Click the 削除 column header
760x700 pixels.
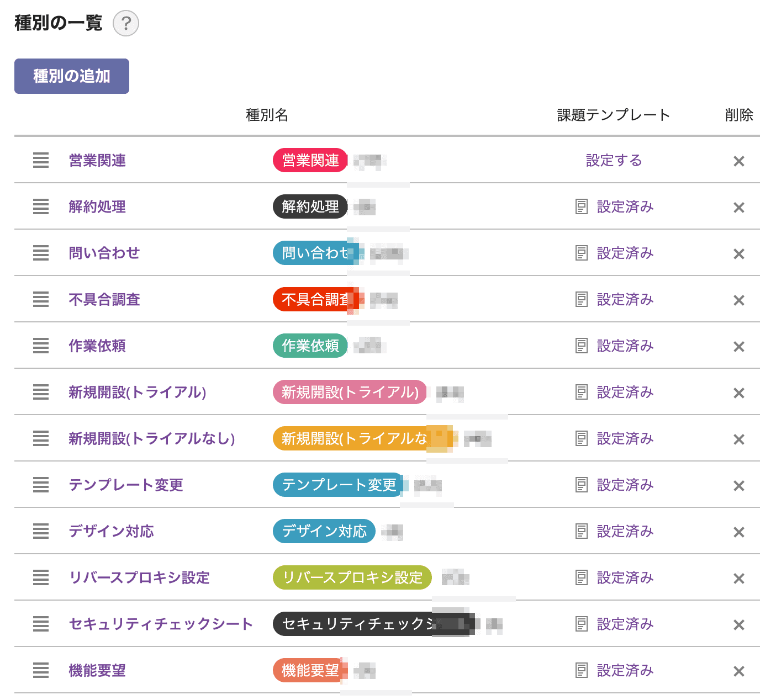[739, 115]
